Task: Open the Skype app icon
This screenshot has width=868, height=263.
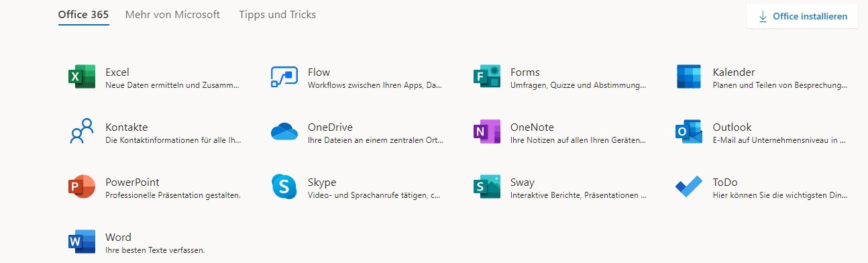Action: (x=284, y=187)
